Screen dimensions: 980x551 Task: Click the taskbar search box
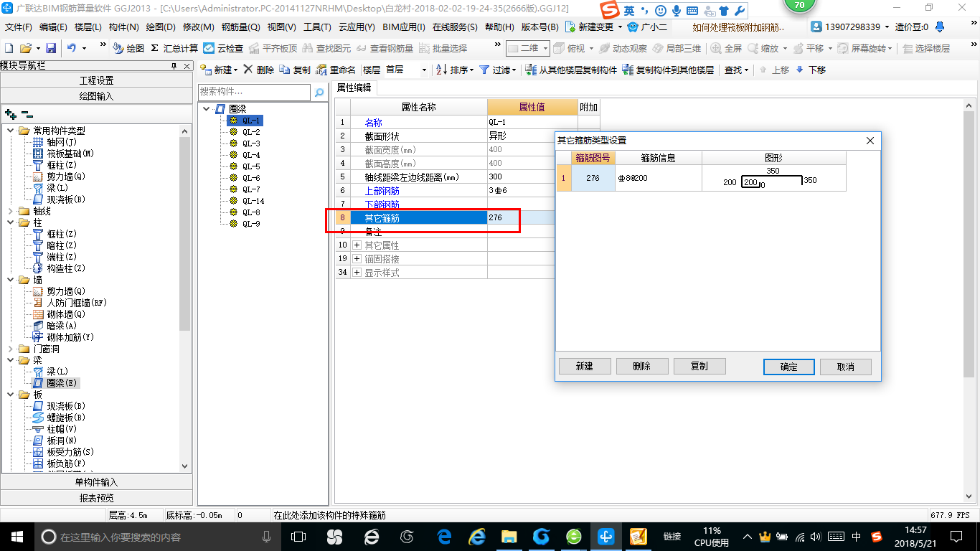tap(158, 537)
